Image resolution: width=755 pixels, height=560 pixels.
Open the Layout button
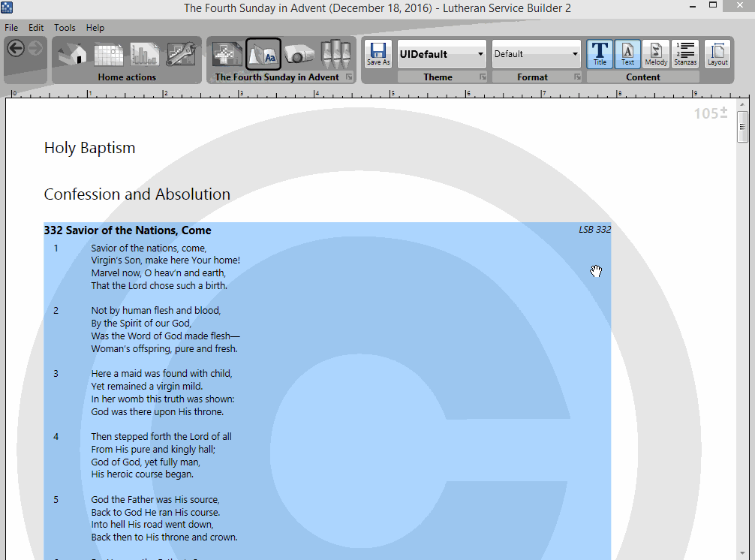[717, 53]
